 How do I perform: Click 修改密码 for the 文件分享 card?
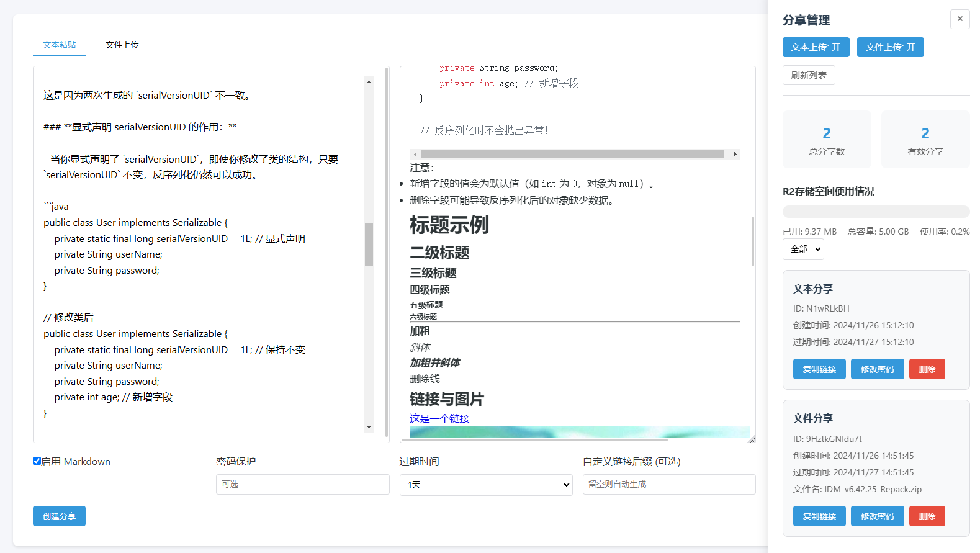(877, 516)
